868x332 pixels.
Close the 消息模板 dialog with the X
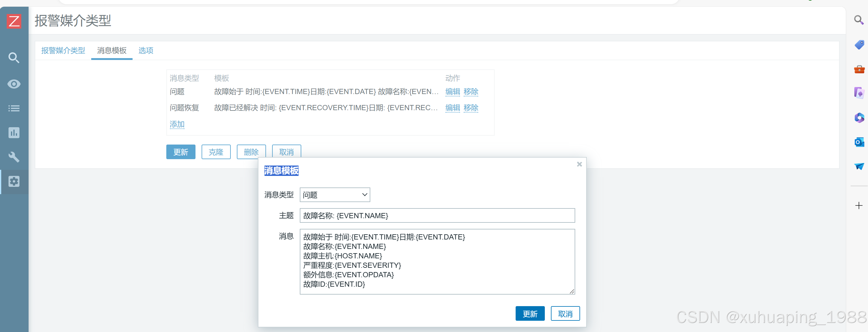579,164
